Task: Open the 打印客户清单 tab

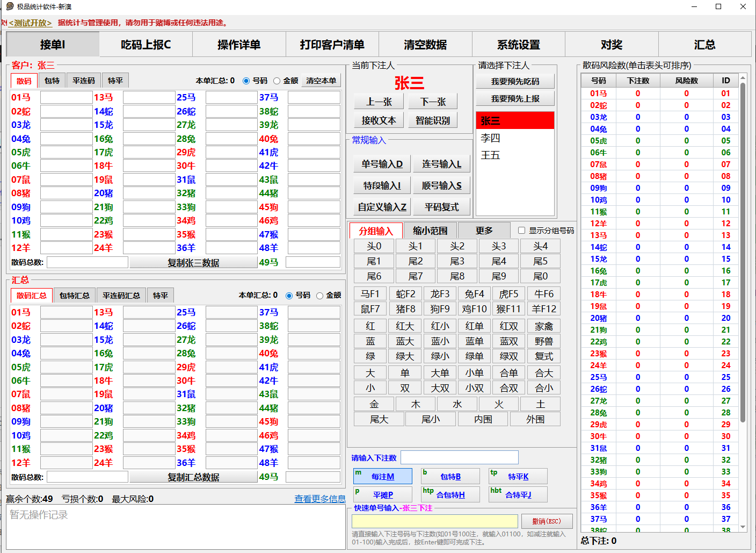Action: [332, 45]
